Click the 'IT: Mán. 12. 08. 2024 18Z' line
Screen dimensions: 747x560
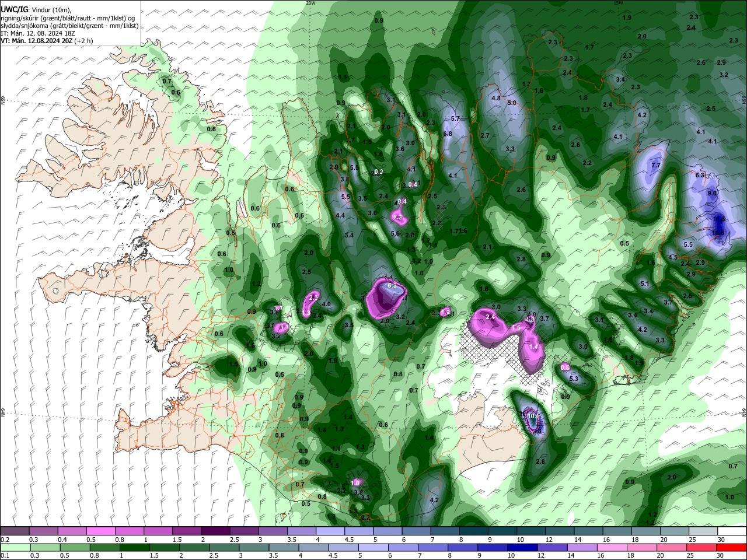click(38, 33)
